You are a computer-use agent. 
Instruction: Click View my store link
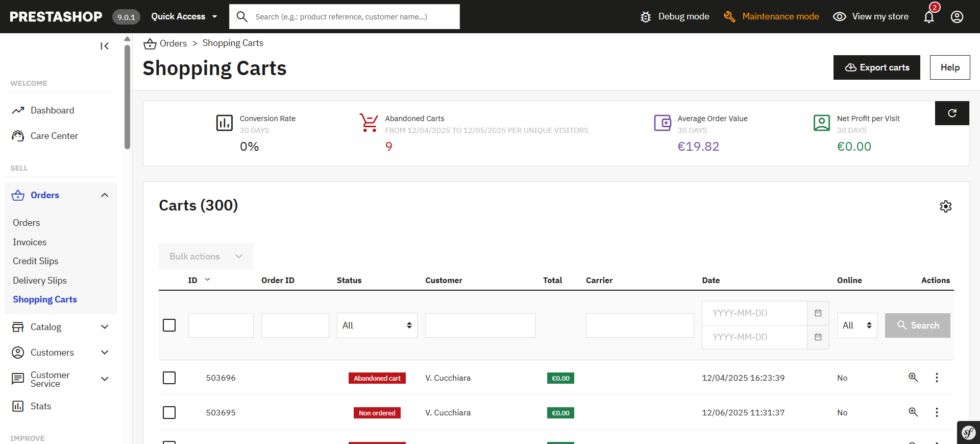click(x=871, y=16)
